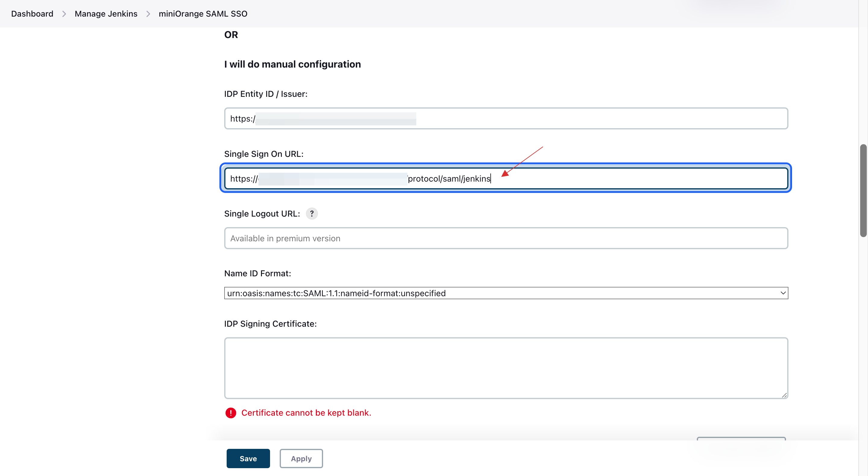Click the page vertical scrollbar thumb
Viewport: 868px width, 476px height.
click(x=863, y=191)
